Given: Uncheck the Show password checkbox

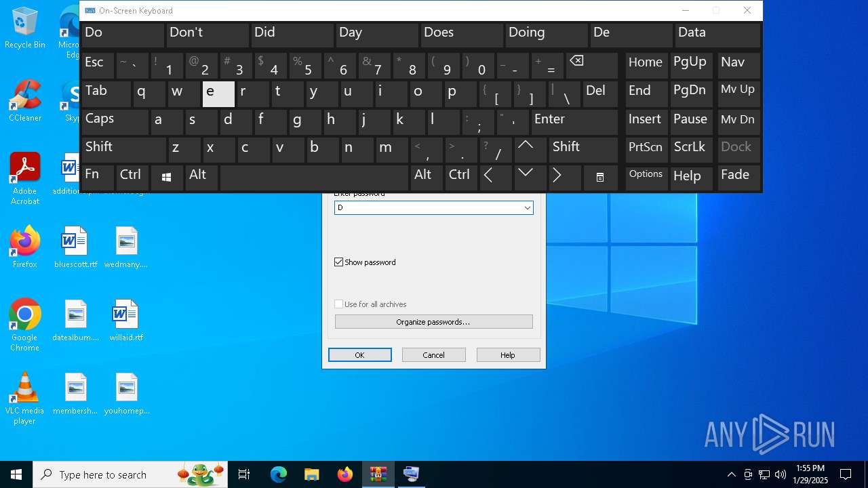Looking at the screenshot, I should [x=339, y=262].
